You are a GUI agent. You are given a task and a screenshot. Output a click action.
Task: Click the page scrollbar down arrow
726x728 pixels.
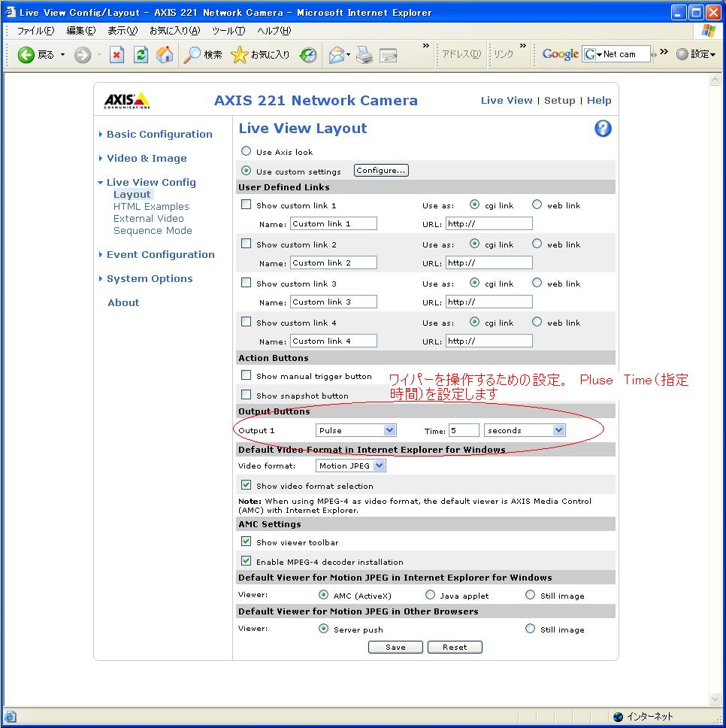coord(715,699)
